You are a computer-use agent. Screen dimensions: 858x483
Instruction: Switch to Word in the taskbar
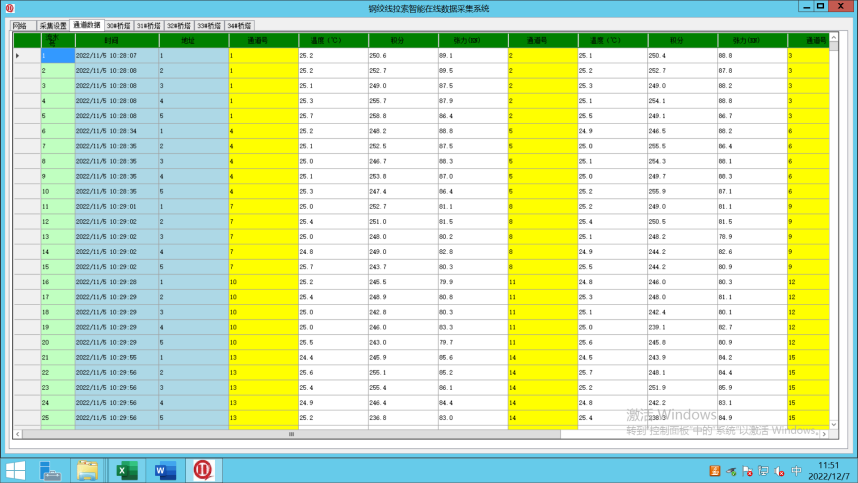[163, 469]
